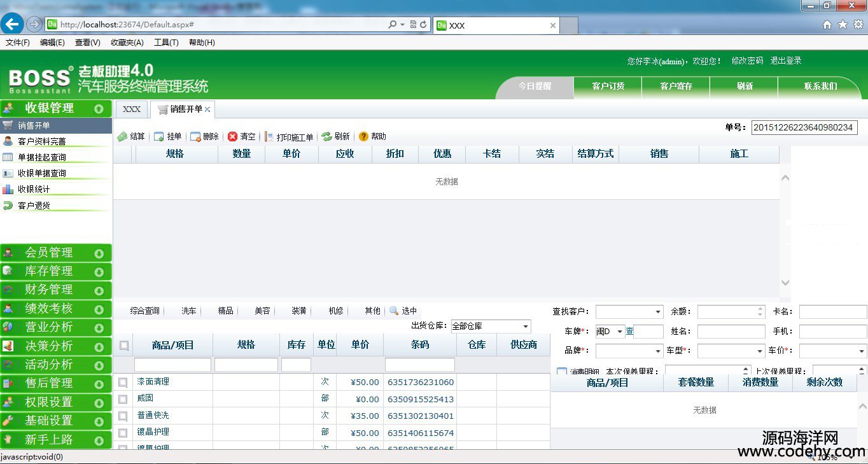Expand the 库存管理 sidebar section
868x464 pixels.
(x=56, y=271)
